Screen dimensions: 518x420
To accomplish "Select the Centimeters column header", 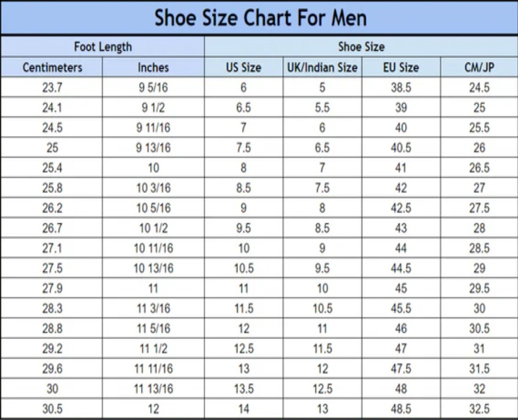I will coord(52,68).
